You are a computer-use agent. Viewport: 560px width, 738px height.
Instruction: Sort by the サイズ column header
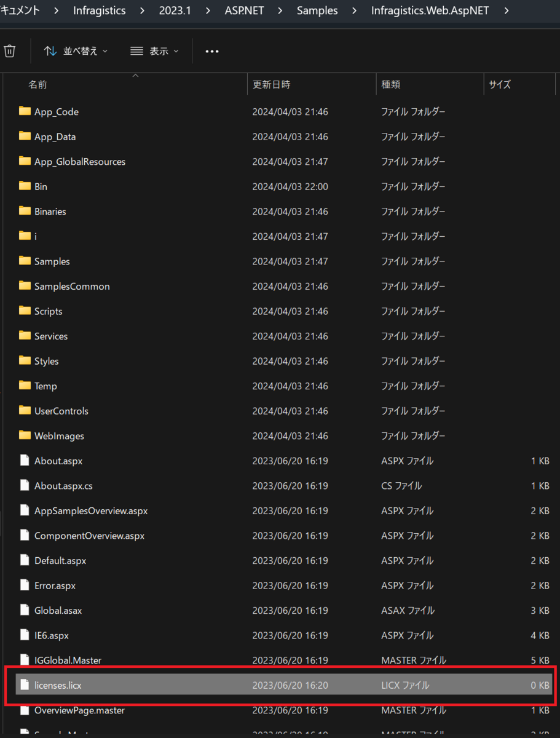click(x=500, y=85)
